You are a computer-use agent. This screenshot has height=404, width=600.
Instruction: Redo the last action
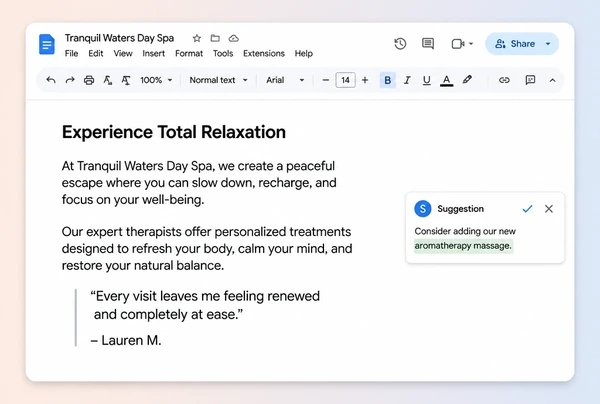pyautogui.click(x=70, y=80)
